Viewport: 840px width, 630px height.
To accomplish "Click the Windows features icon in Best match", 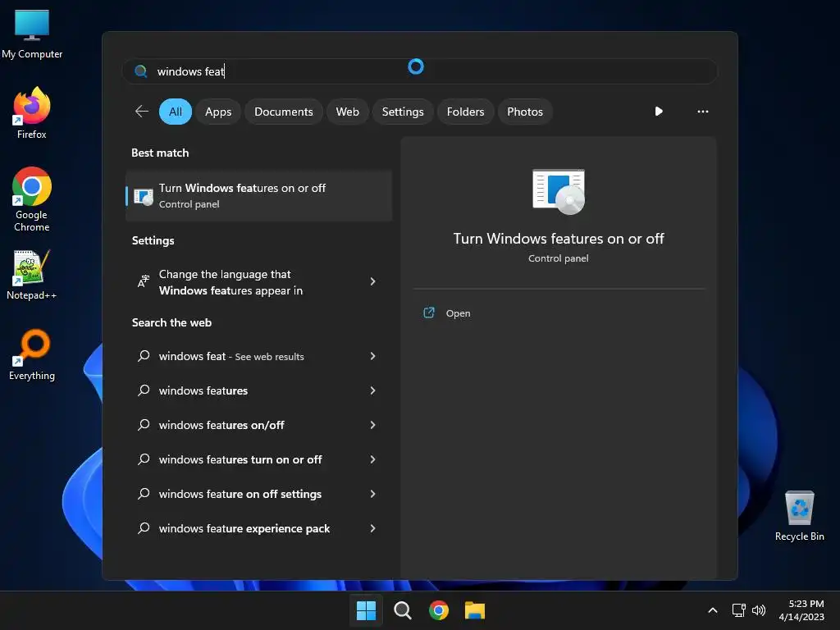I will tap(144, 196).
